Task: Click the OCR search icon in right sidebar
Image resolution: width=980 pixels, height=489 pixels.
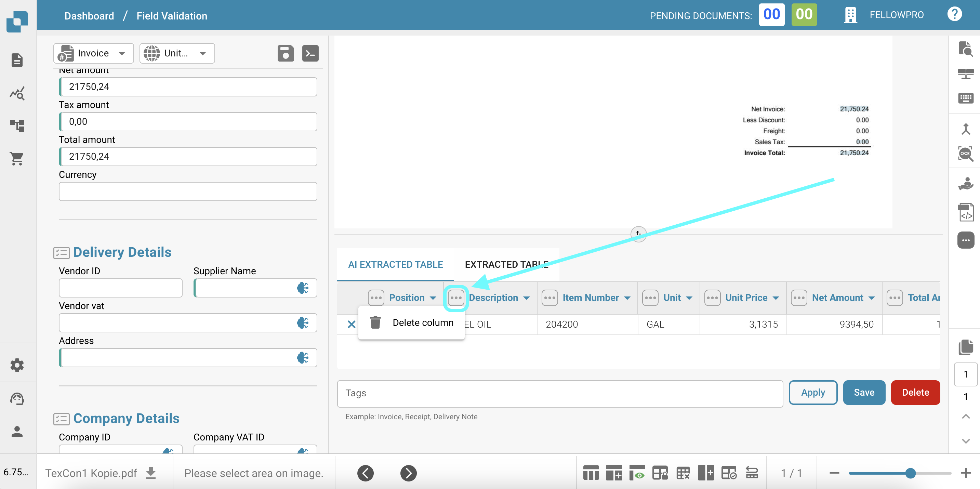Action: (965, 154)
